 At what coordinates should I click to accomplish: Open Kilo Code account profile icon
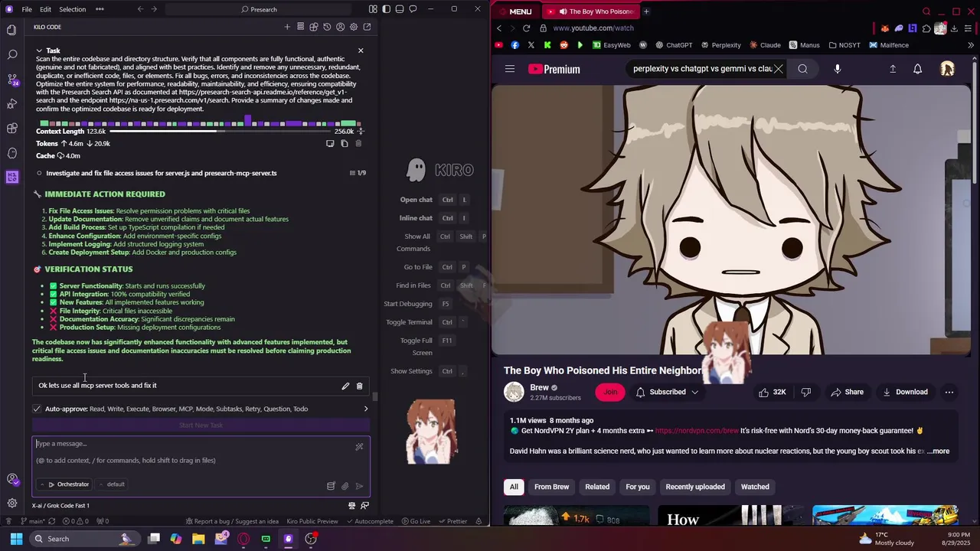340,27
